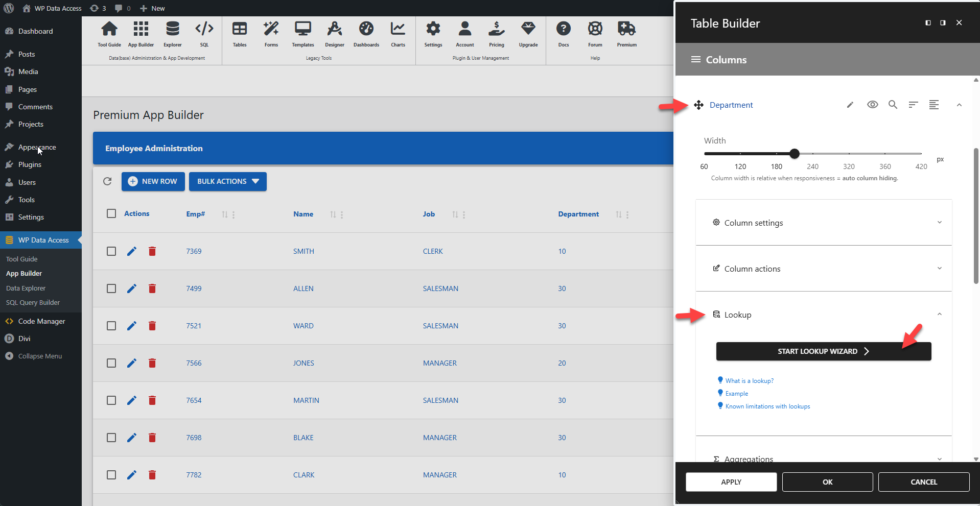Select Data Explorer in WP Data Access submenu
The image size is (980, 506).
coord(26,287)
